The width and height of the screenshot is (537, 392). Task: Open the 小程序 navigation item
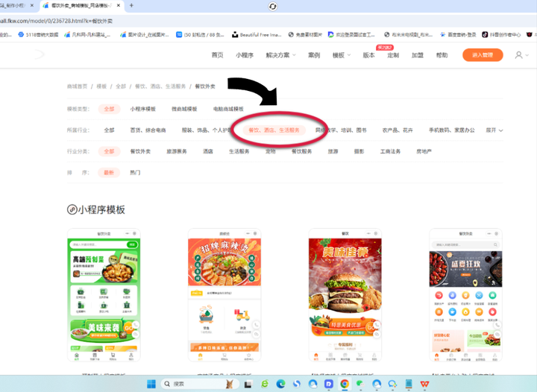pyautogui.click(x=245, y=55)
